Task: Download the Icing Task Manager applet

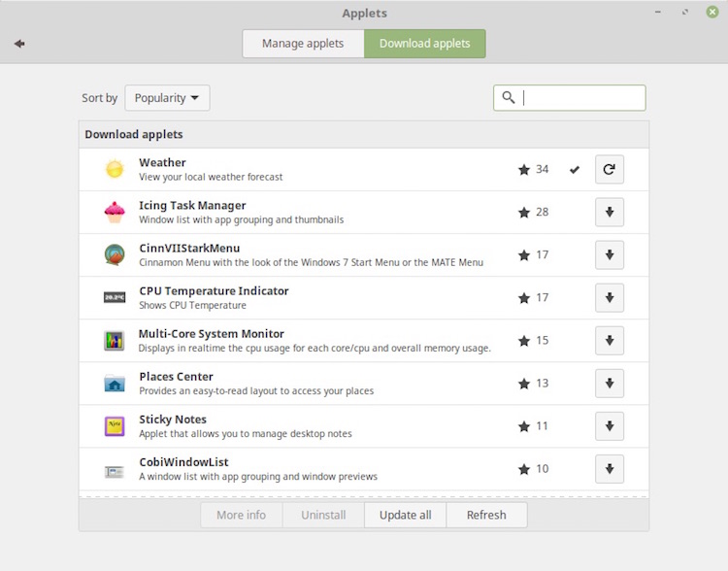Action: pos(610,213)
